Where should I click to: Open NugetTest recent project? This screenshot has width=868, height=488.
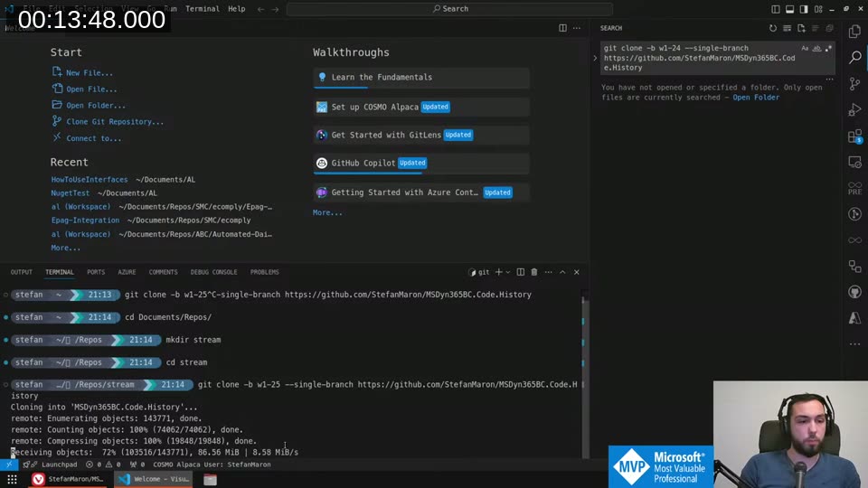click(x=70, y=193)
